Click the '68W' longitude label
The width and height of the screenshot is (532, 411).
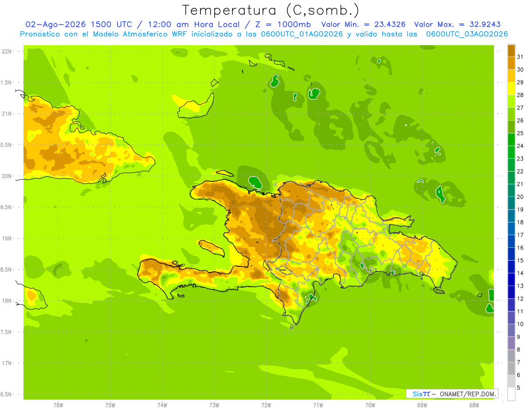(474, 405)
